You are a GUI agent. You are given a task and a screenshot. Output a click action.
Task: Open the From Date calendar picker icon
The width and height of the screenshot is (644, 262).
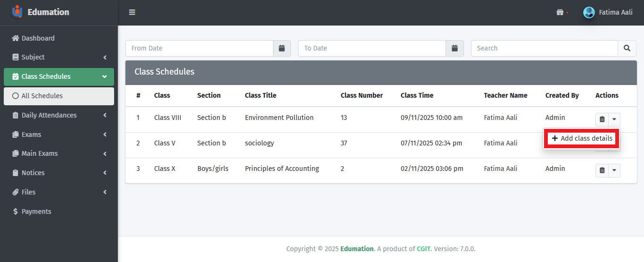(281, 48)
